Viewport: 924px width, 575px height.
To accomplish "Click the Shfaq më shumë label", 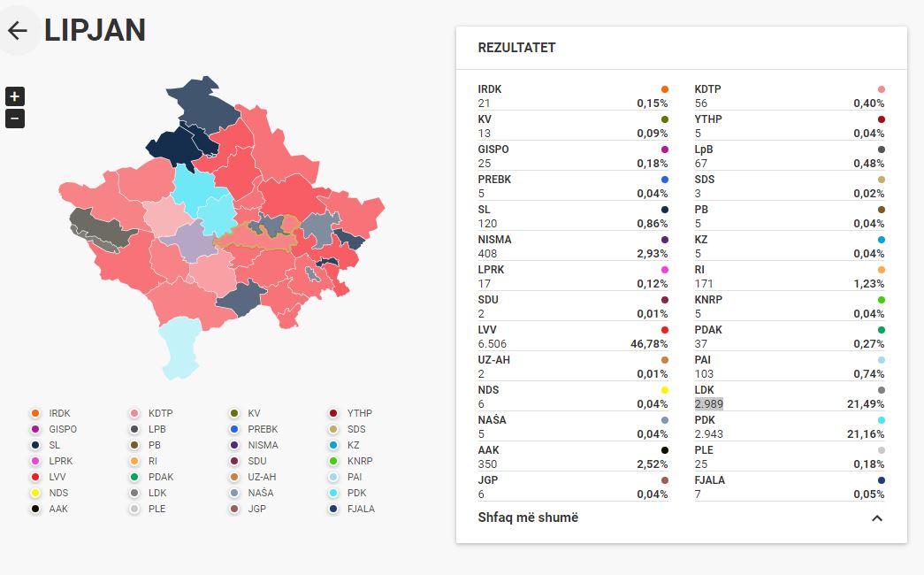I will point(528,517).
